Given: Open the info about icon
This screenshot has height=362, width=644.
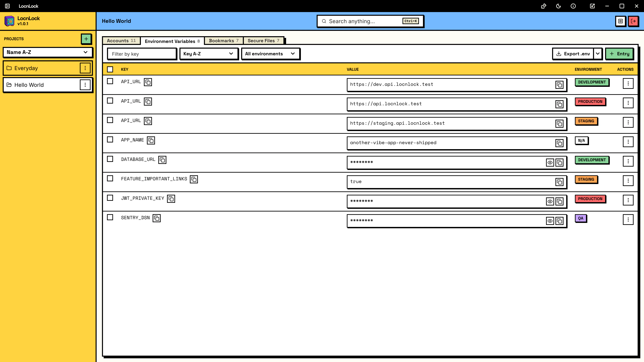Looking at the screenshot, I should (573, 6).
